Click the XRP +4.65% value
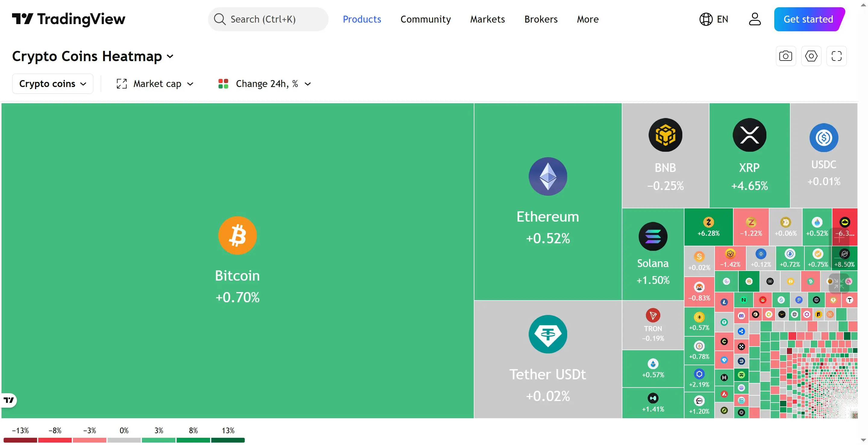The height and width of the screenshot is (445, 868). coord(750,186)
